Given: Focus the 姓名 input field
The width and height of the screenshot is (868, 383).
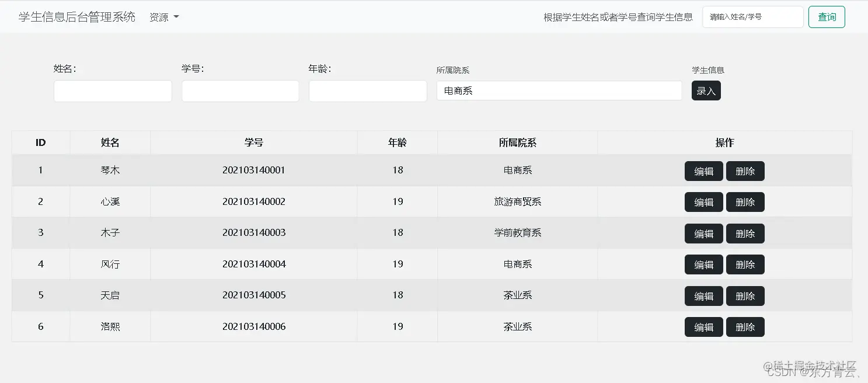Looking at the screenshot, I should 113,91.
